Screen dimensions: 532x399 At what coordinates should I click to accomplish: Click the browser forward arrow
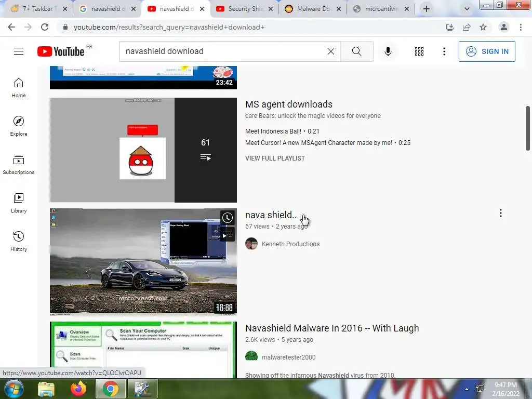[x=28, y=27]
